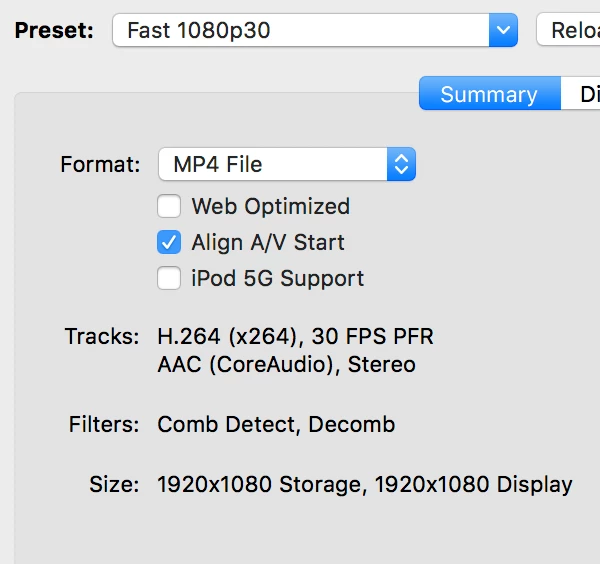Click the blue chevron on the Preset selector
This screenshot has width=600, height=564.
503,30
